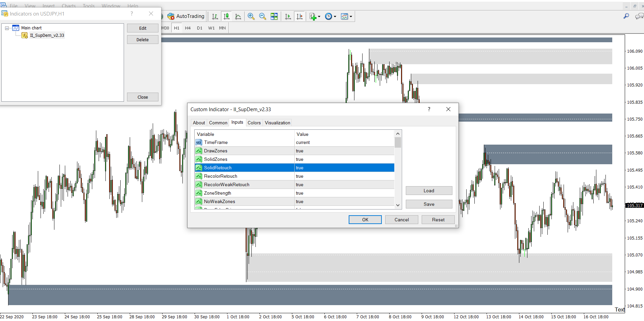Click Load button in Custom Indicator dialog
The image size is (644, 321).
coord(429,191)
